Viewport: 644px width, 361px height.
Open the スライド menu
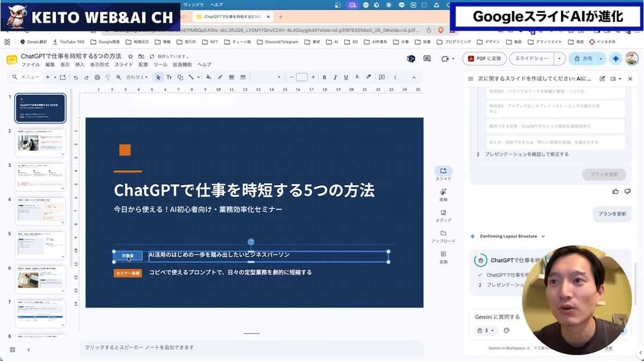pyautogui.click(x=124, y=64)
